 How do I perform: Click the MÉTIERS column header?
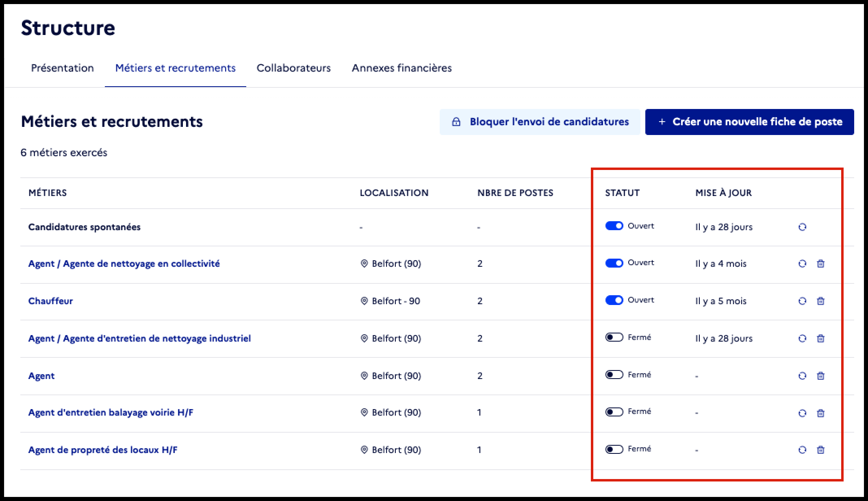click(48, 193)
